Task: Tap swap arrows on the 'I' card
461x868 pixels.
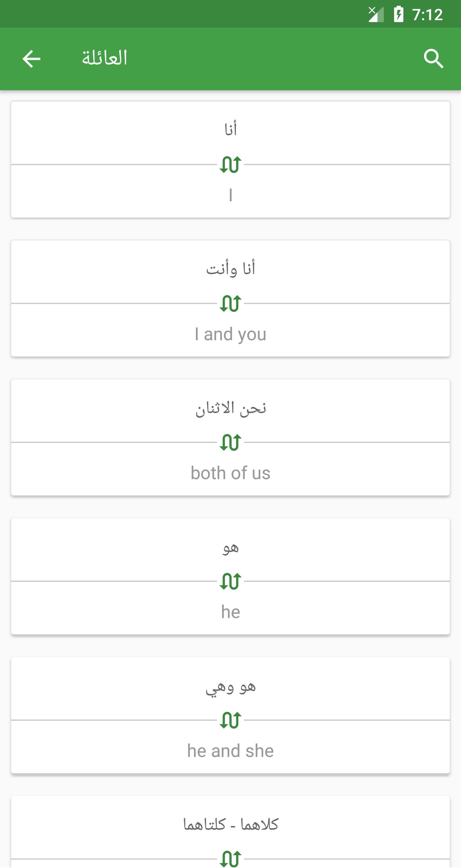Action: (230, 165)
